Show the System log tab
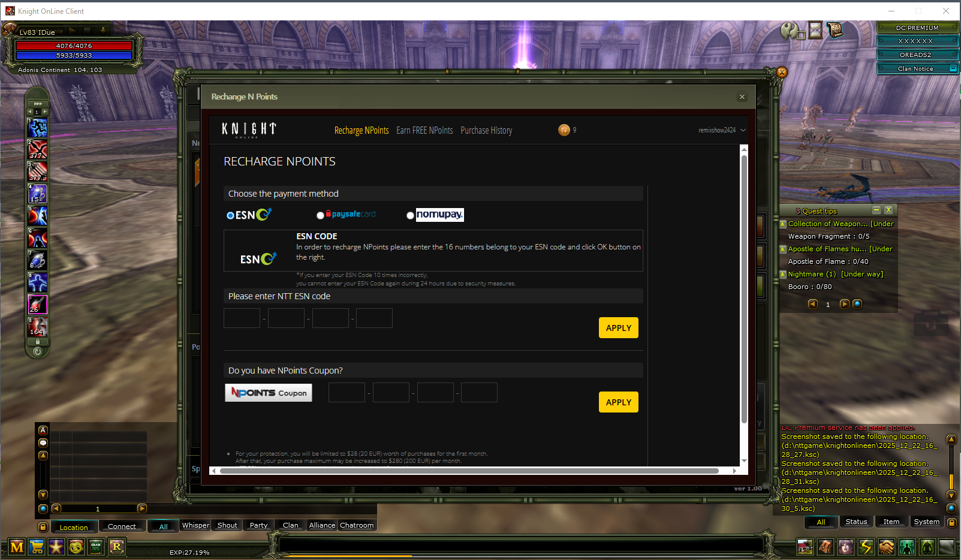This screenshot has height=560, width=961. click(926, 522)
